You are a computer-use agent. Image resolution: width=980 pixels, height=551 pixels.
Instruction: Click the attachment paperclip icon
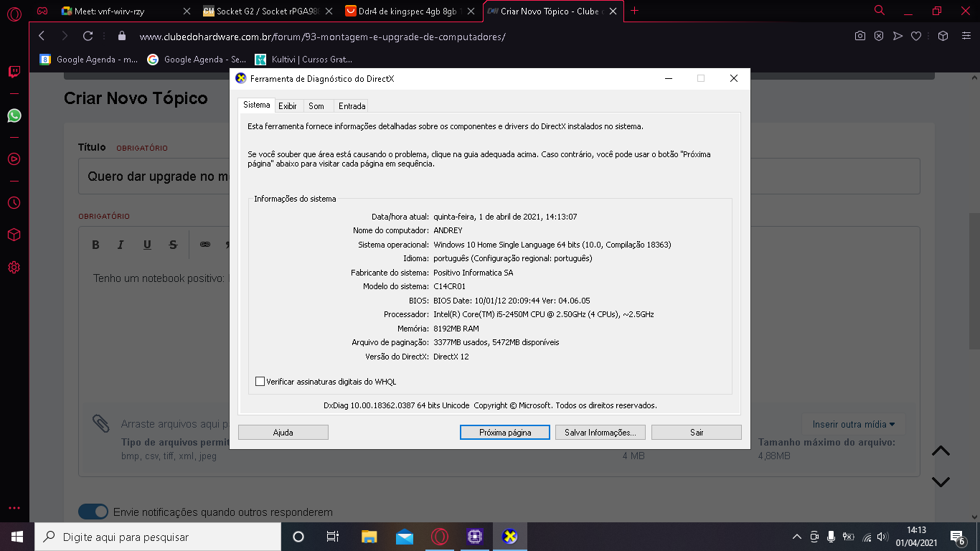point(101,423)
